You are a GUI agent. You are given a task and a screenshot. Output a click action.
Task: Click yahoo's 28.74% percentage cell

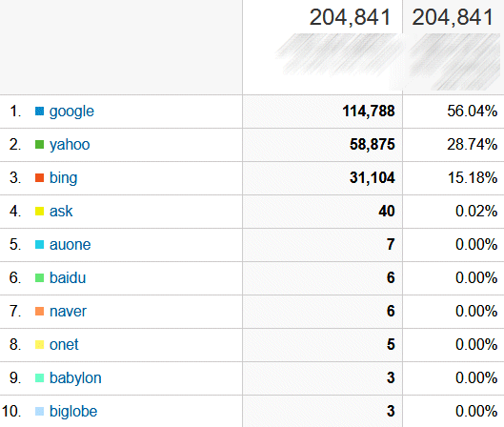coord(473,144)
